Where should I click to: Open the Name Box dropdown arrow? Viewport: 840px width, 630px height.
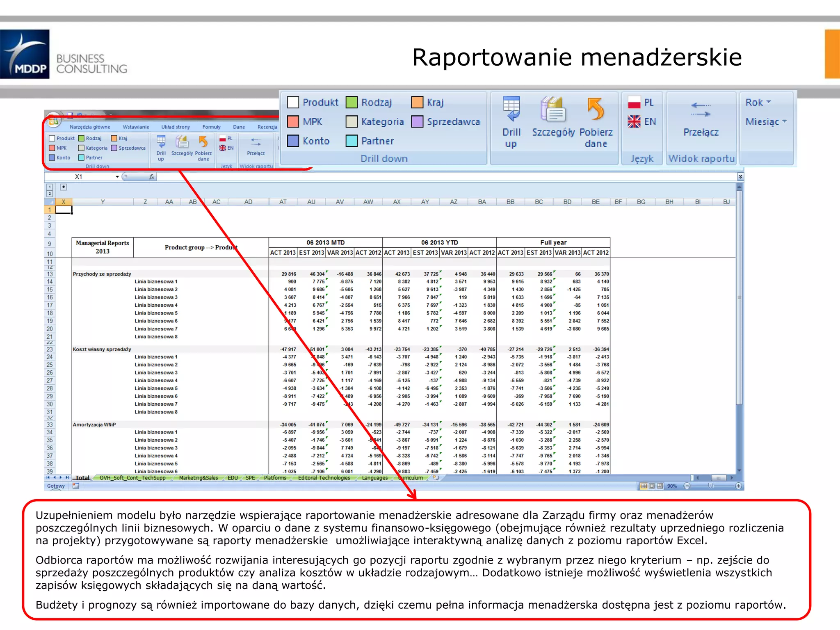point(117,177)
